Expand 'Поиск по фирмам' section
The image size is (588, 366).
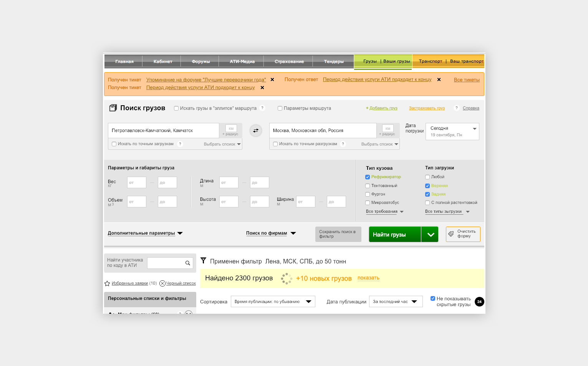pos(271,233)
